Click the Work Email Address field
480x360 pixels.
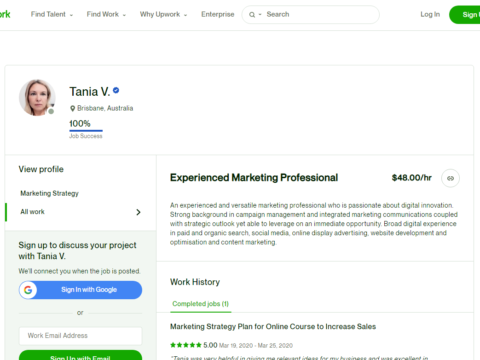[80, 336]
